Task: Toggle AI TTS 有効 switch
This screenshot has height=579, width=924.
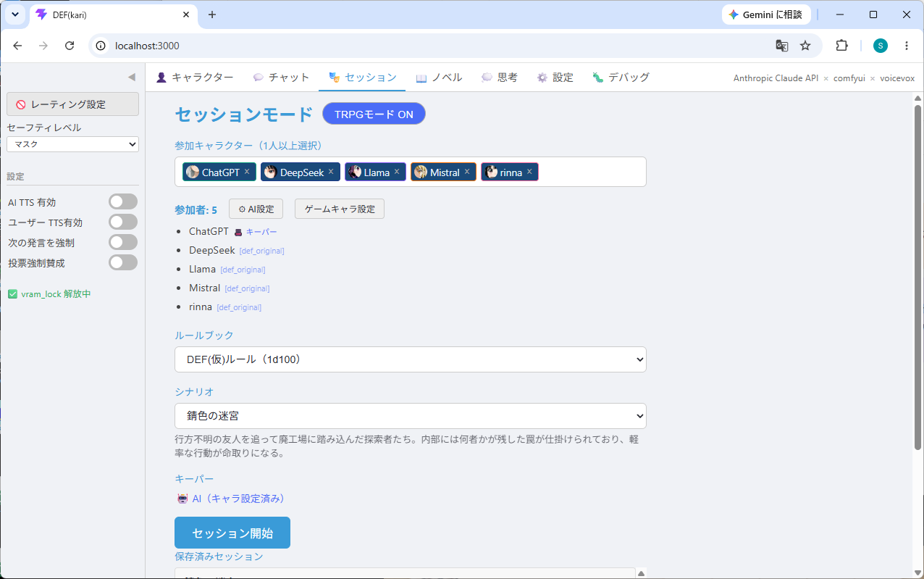Action: [123, 201]
